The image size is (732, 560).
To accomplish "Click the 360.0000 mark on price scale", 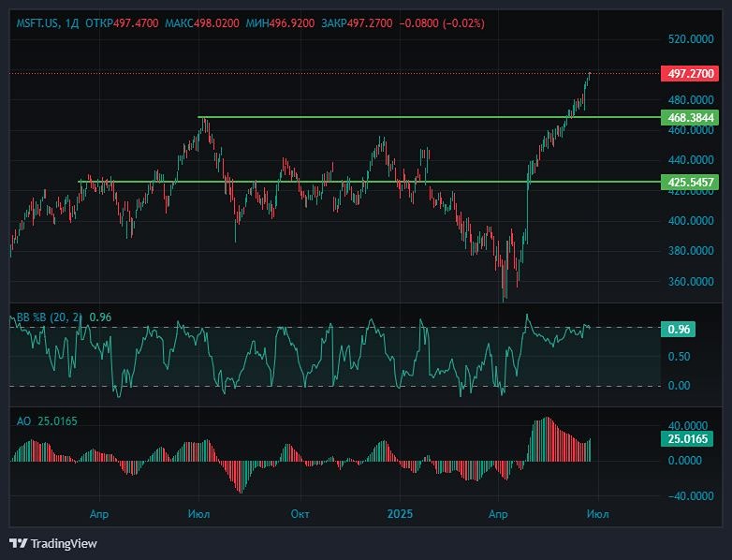I will pos(688,281).
